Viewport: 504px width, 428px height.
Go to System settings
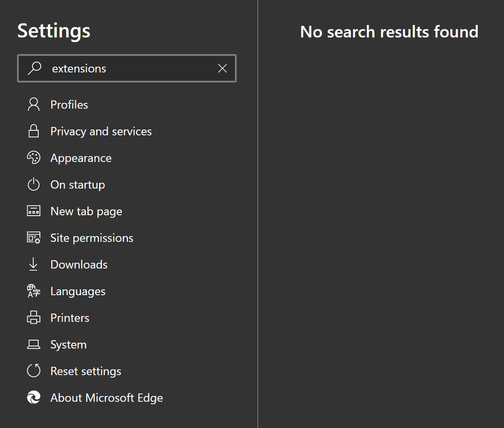pos(68,345)
